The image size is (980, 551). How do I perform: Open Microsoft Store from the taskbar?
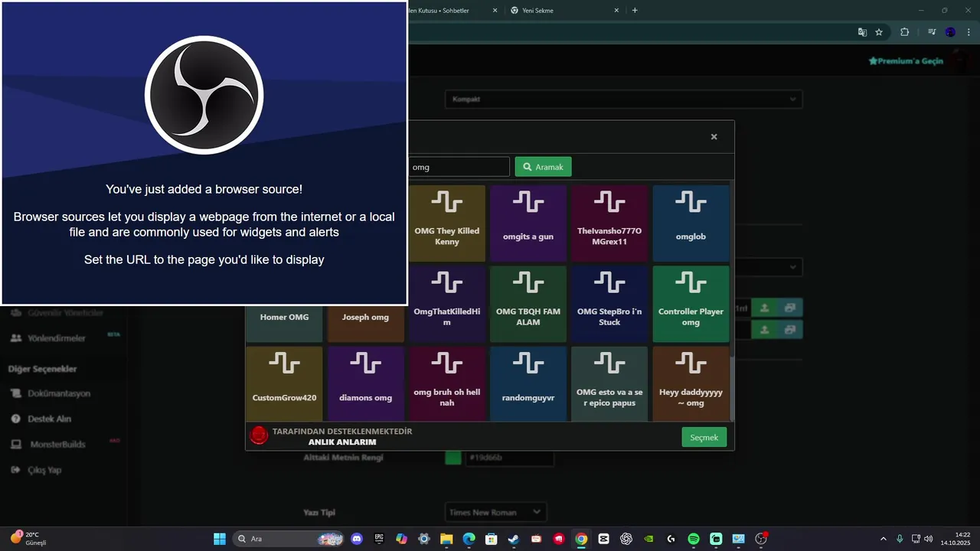pos(491,539)
